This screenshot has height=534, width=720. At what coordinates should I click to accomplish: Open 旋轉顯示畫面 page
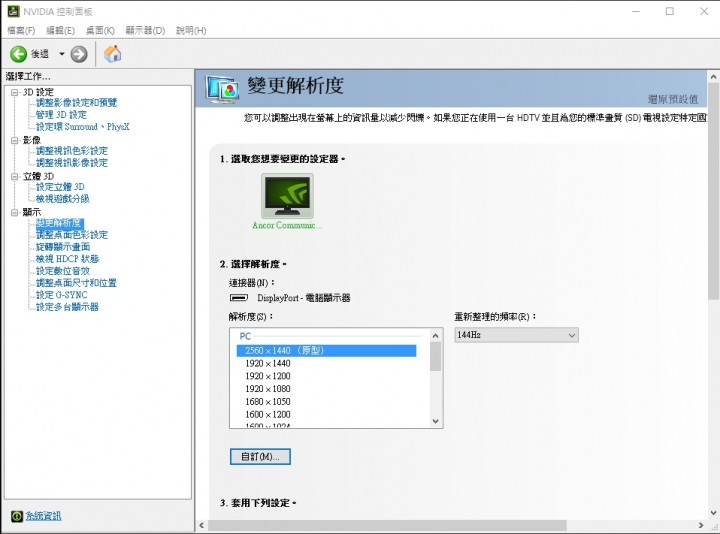(63, 247)
